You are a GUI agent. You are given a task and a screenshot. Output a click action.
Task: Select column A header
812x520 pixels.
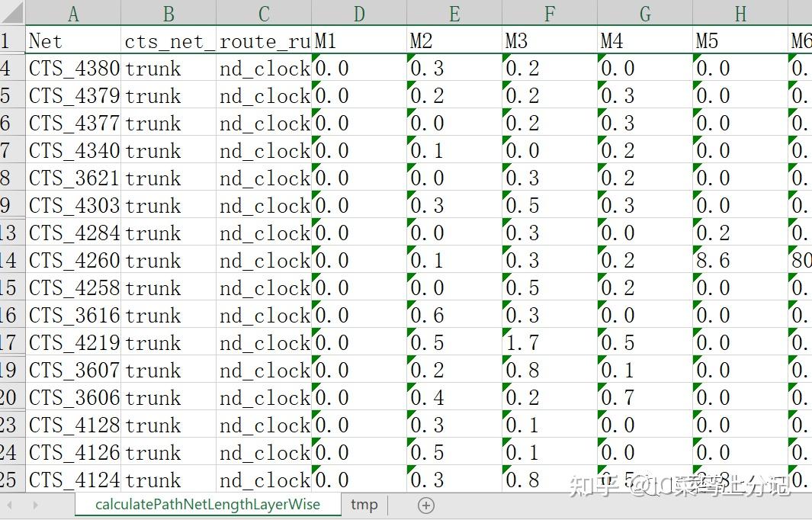click(x=72, y=12)
